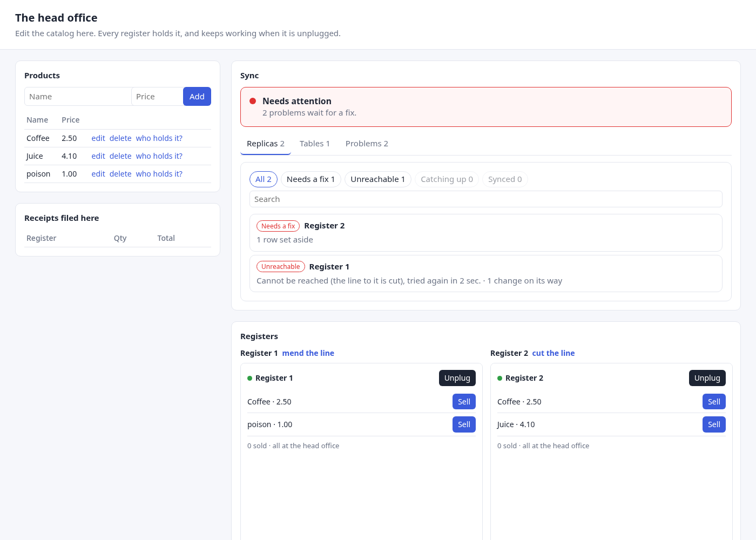This screenshot has height=540, width=756.
Task: Open the Register 2 replica row
Action: [x=486, y=233]
